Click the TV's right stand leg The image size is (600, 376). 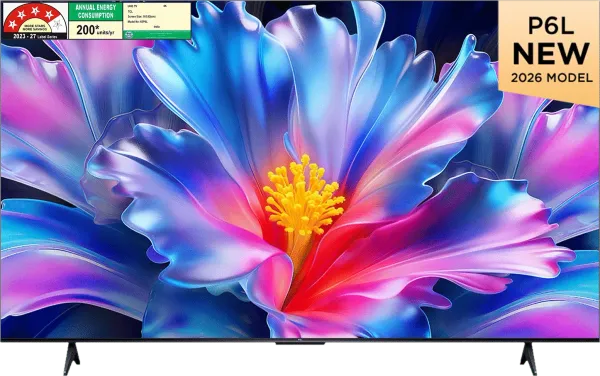528,358
